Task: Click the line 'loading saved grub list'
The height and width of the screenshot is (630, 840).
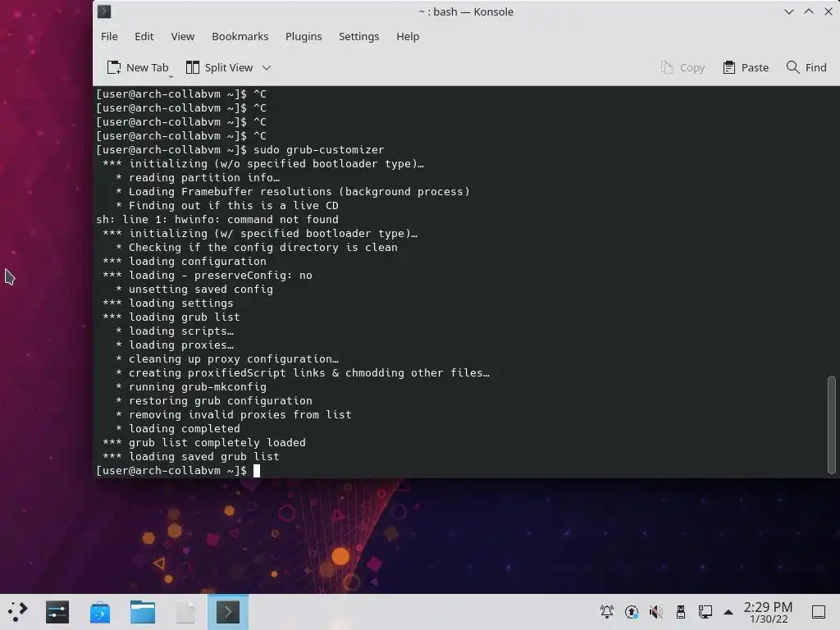Action: tap(203, 456)
